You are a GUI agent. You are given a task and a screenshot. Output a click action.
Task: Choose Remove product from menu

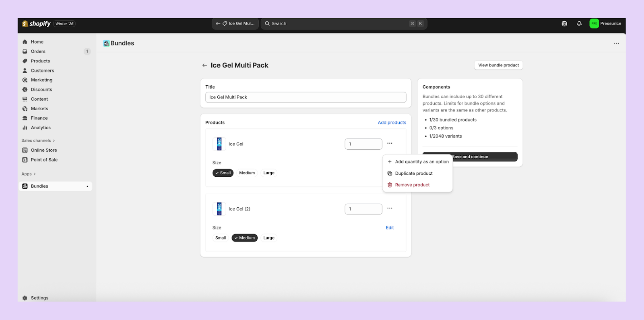(417, 185)
